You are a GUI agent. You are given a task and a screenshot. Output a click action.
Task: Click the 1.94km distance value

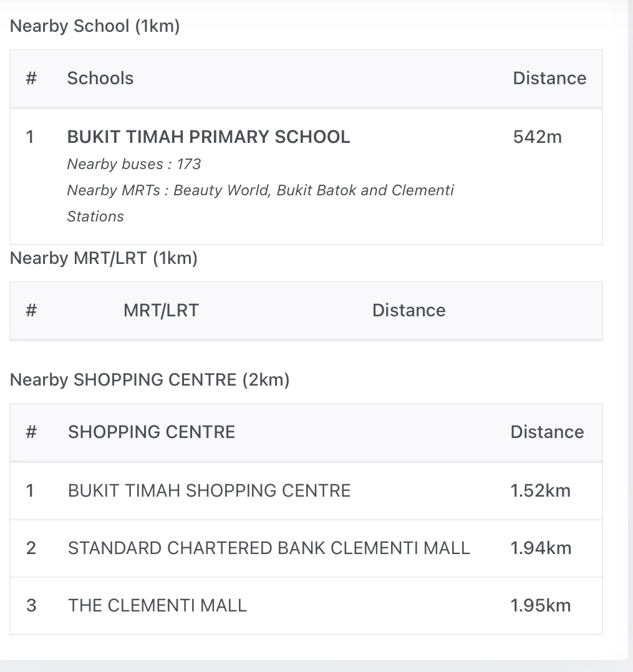(x=541, y=548)
